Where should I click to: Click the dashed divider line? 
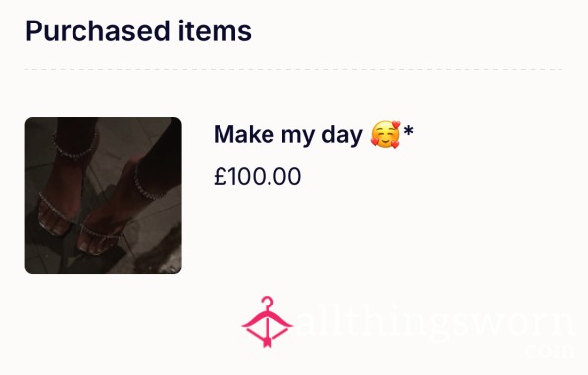coord(294,70)
